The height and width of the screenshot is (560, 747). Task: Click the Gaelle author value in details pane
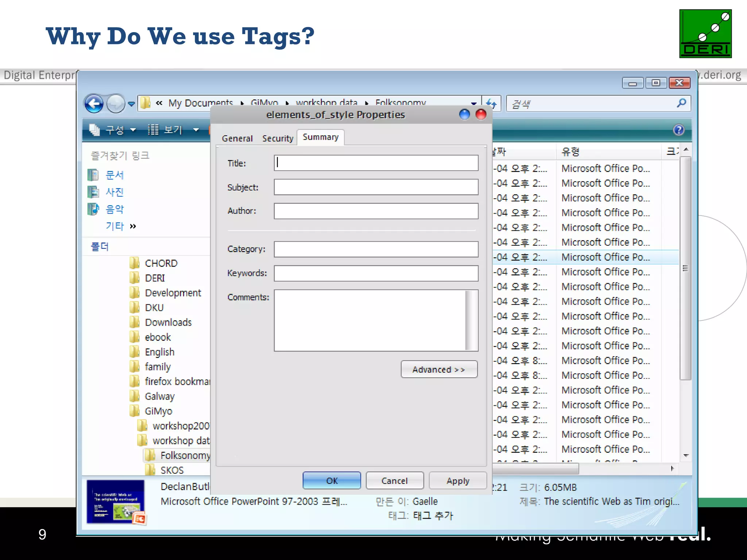tap(425, 501)
